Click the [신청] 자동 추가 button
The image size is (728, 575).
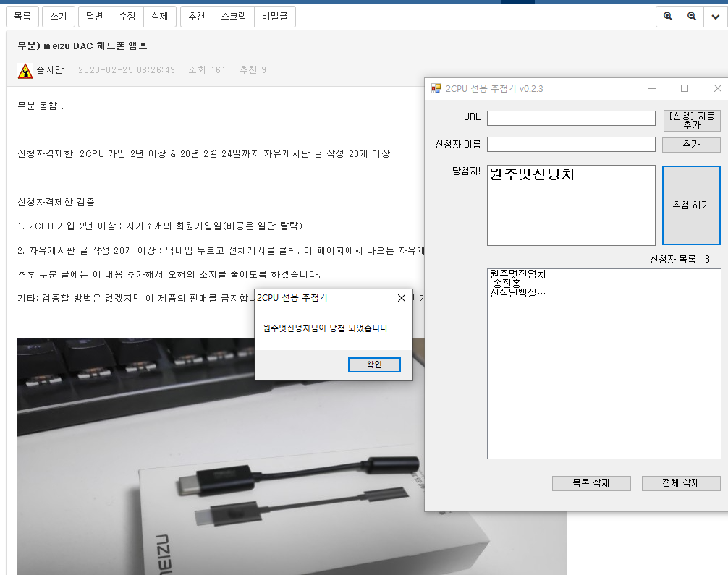pyautogui.click(x=691, y=120)
